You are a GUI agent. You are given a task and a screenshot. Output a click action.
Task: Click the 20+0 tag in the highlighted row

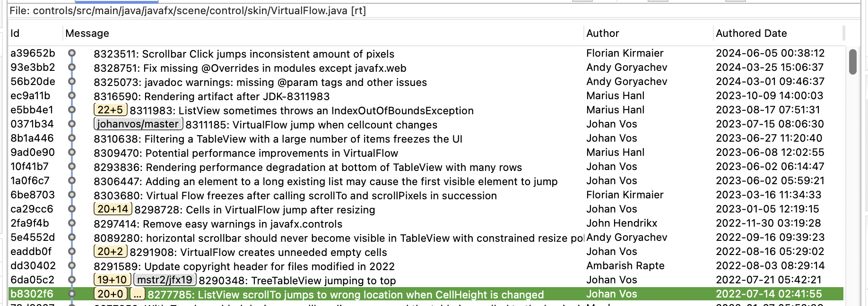pyautogui.click(x=110, y=294)
